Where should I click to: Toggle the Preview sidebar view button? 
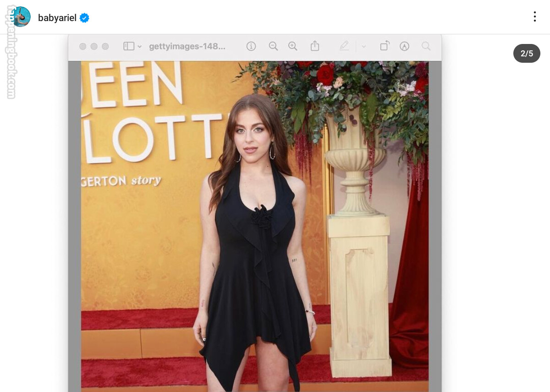click(129, 46)
